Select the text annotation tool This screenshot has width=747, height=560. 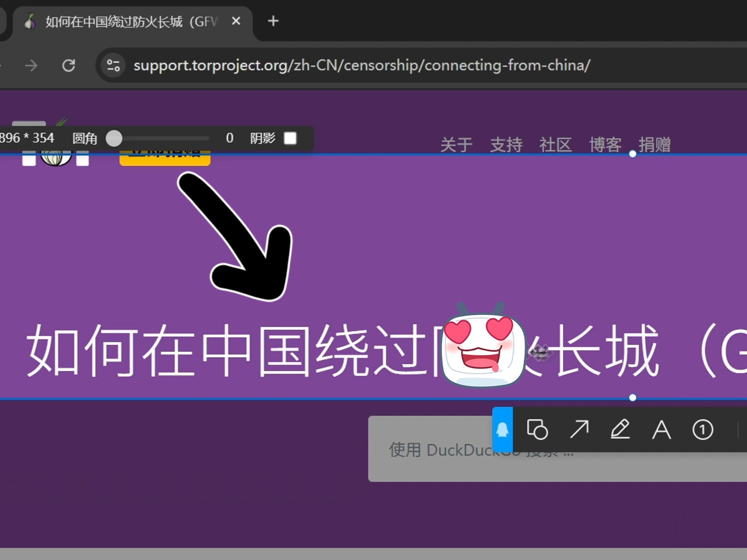point(662,430)
